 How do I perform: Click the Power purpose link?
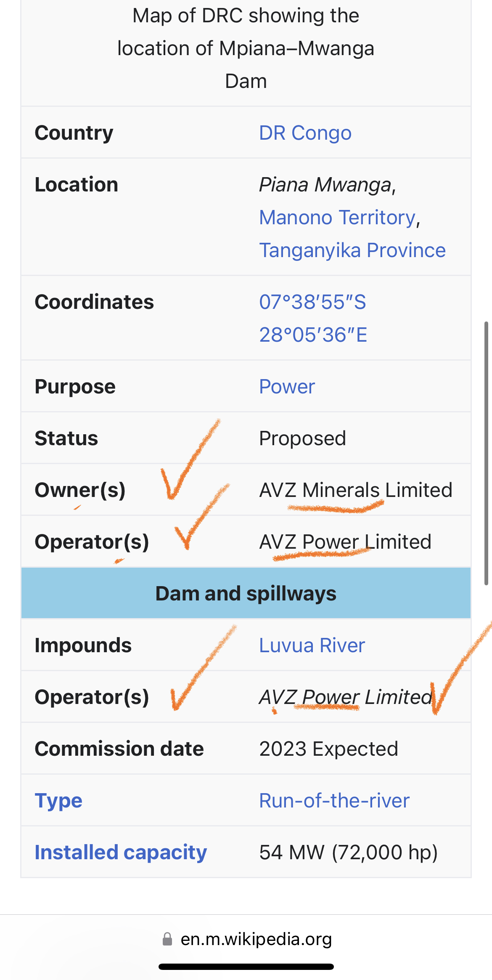[x=287, y=387]
